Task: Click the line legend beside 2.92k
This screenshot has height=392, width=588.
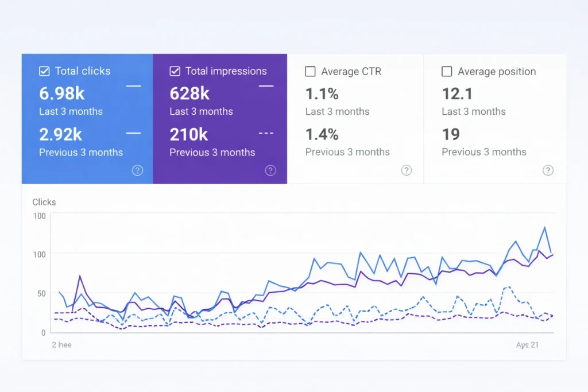Action: point(133,133)
